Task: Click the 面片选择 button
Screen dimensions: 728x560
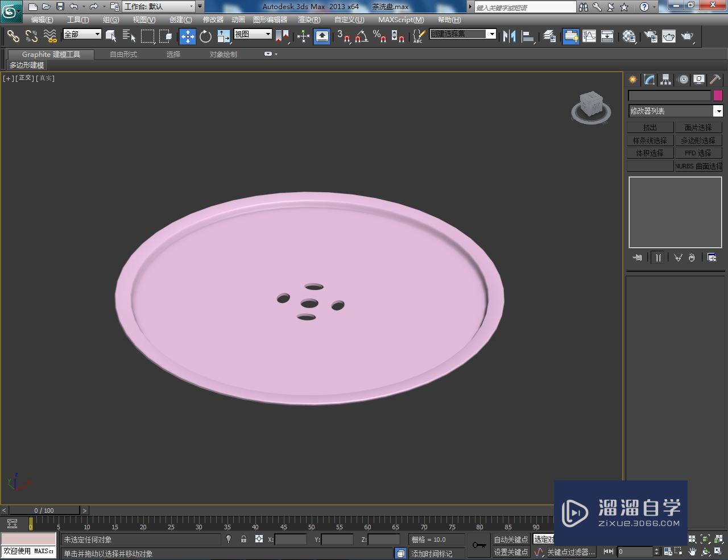Action: click(x=698, y=127)
